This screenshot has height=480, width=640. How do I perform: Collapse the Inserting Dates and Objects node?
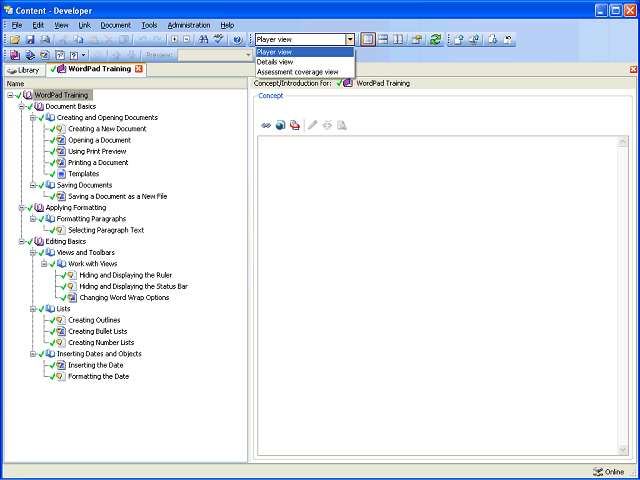[33, 354]
